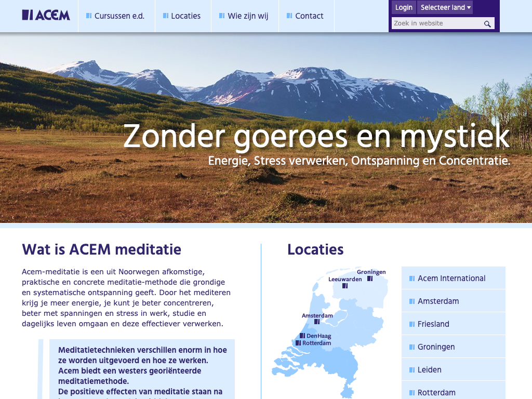Open the Selecteer land dropdown
Screen dimensions: 532x399
coord(445,7)
